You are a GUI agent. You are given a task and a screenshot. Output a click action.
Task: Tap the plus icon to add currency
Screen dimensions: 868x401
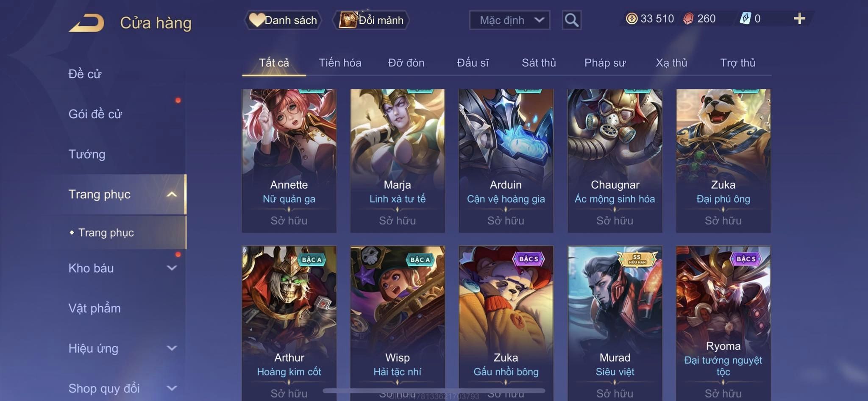(799, 19)
